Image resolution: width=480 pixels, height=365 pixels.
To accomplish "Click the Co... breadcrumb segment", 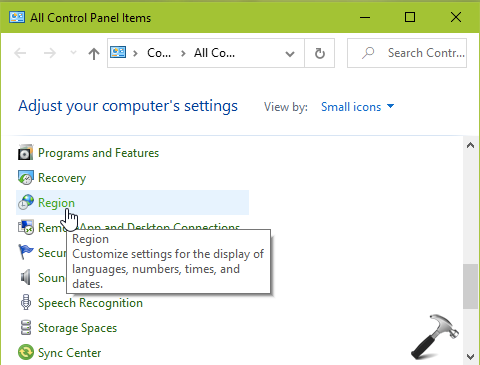I will [x=159, y=53].
